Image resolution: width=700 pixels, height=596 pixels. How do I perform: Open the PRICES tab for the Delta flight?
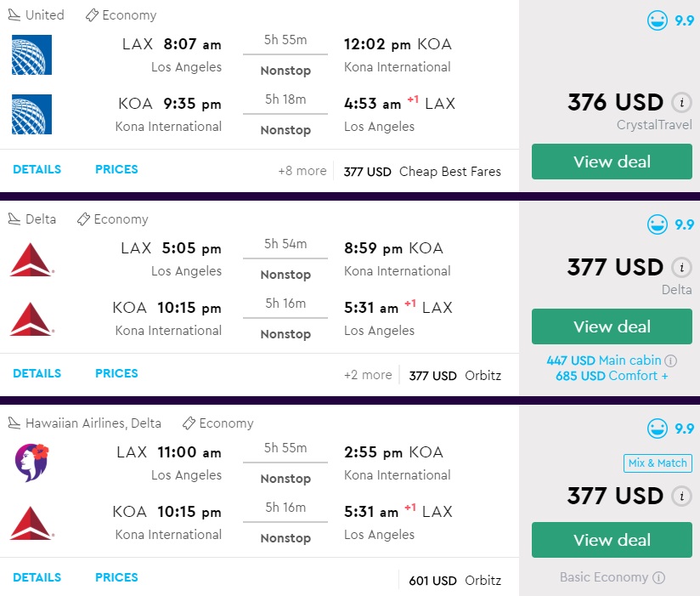click(116, 373)
